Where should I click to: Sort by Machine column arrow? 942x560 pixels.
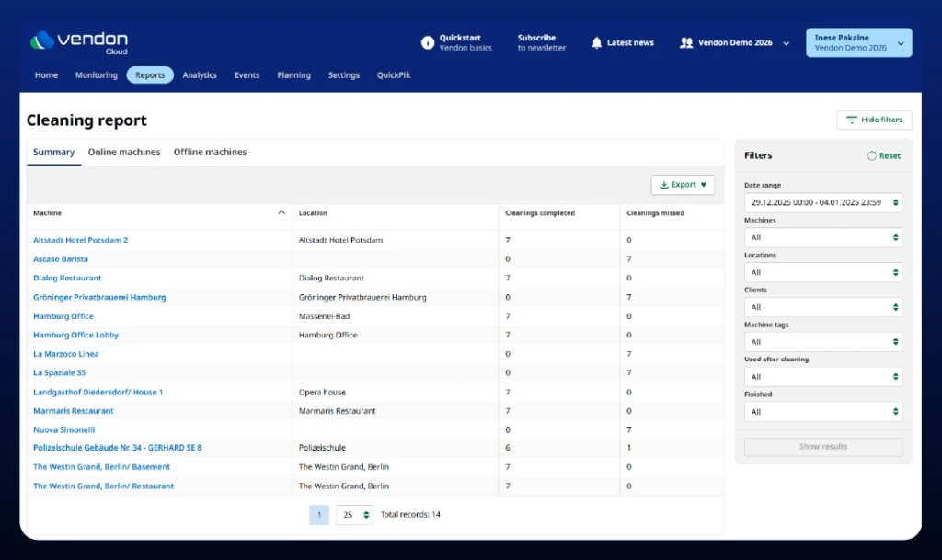[281, 212]
